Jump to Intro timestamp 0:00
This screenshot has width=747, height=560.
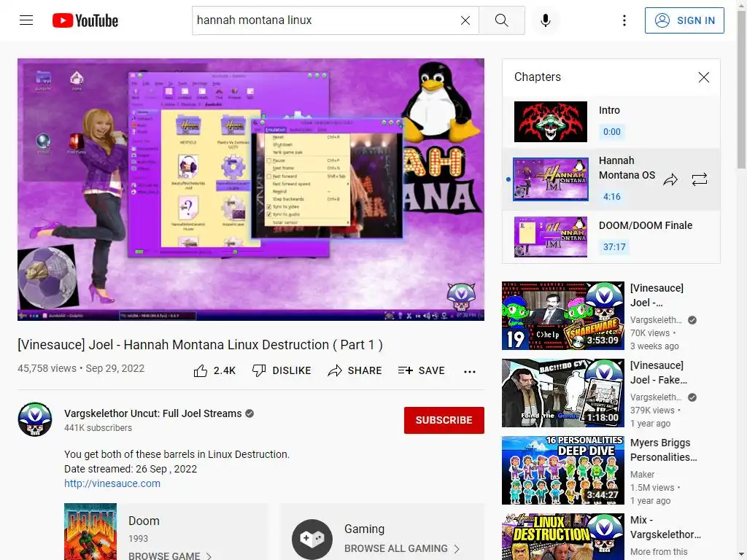pyautogui.click(x=612, y=132)
